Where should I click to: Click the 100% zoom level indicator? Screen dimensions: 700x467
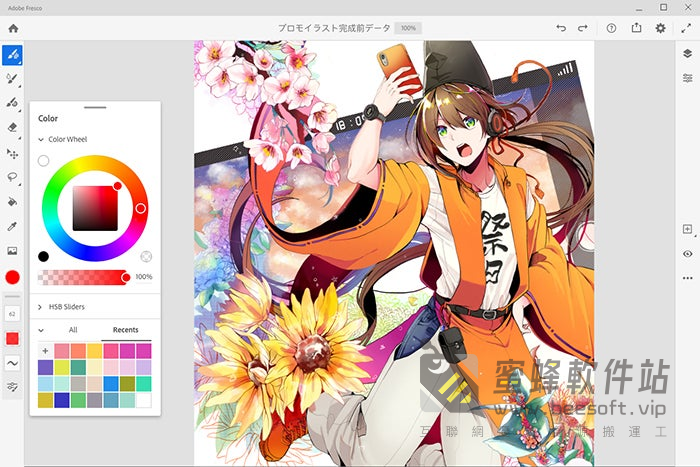tap(408, 28)
